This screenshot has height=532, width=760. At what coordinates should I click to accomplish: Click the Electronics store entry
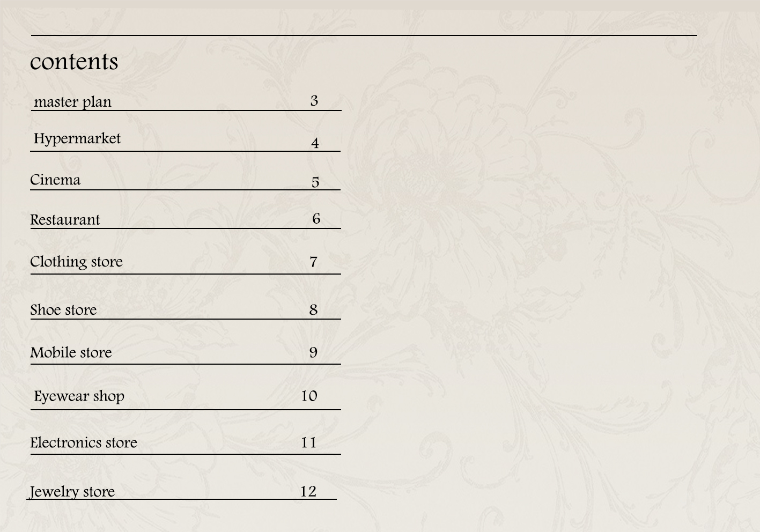click(x=84, y=442)
